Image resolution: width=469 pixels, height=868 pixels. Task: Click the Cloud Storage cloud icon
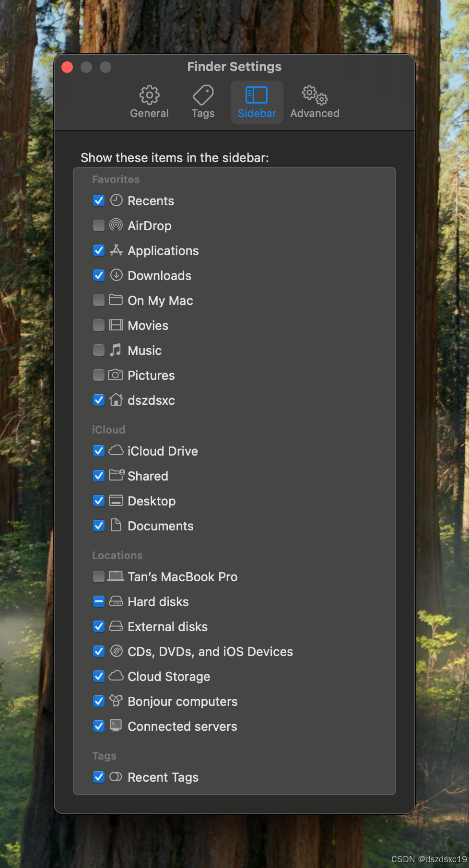[116, 676]
